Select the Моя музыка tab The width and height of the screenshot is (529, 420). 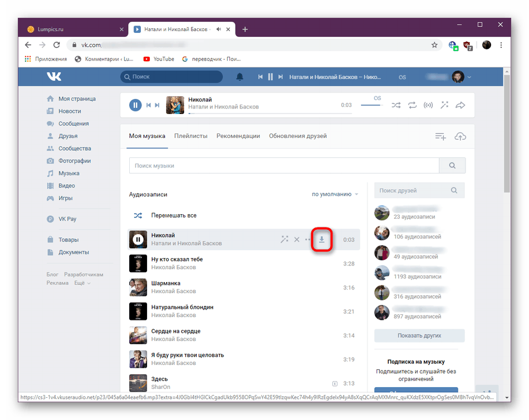tap(147, 136)
